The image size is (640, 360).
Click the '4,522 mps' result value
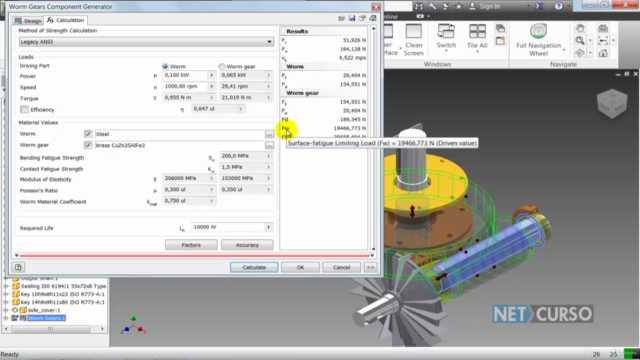click(352, 58)
